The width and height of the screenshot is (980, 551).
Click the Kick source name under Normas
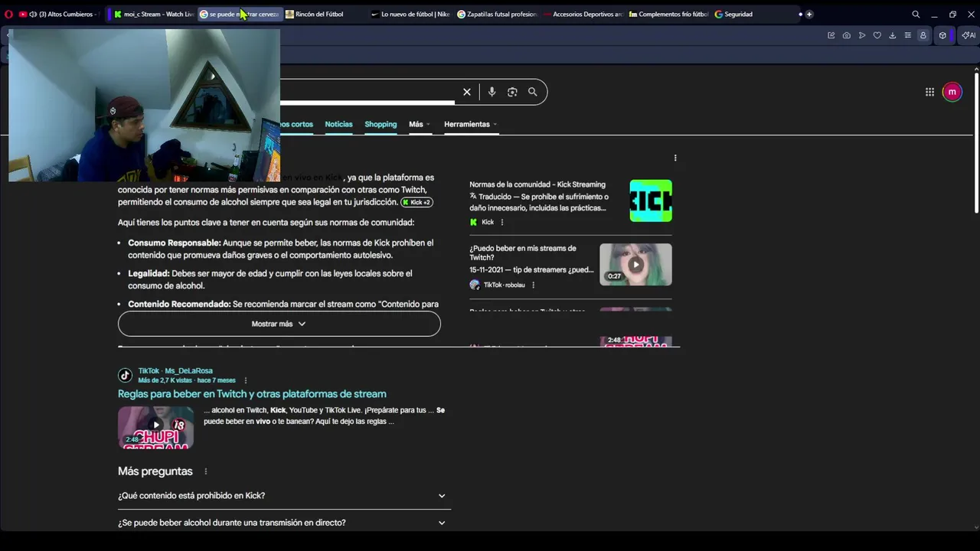click(x=488, y=222)
